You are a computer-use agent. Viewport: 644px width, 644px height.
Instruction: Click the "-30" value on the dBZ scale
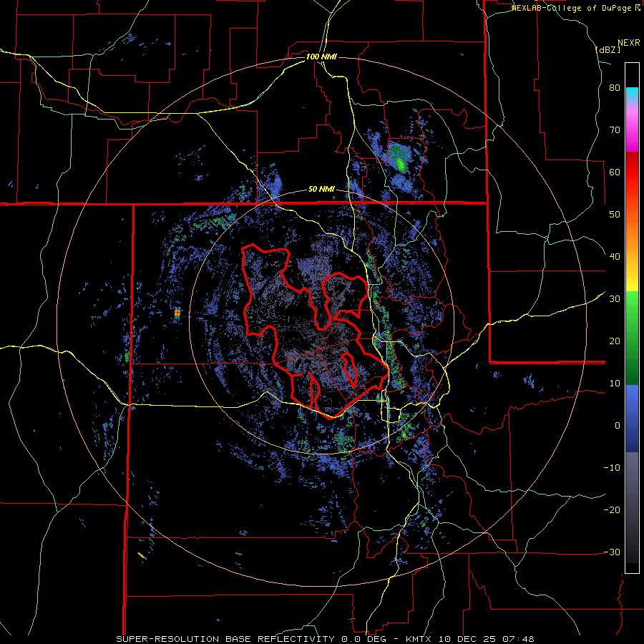click(x=612, y=552)
